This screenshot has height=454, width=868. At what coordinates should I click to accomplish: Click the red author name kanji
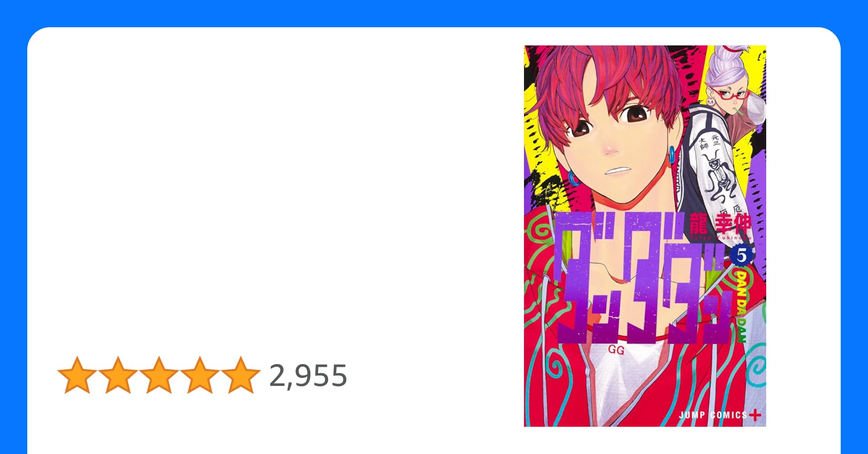[x=720, y=224]
